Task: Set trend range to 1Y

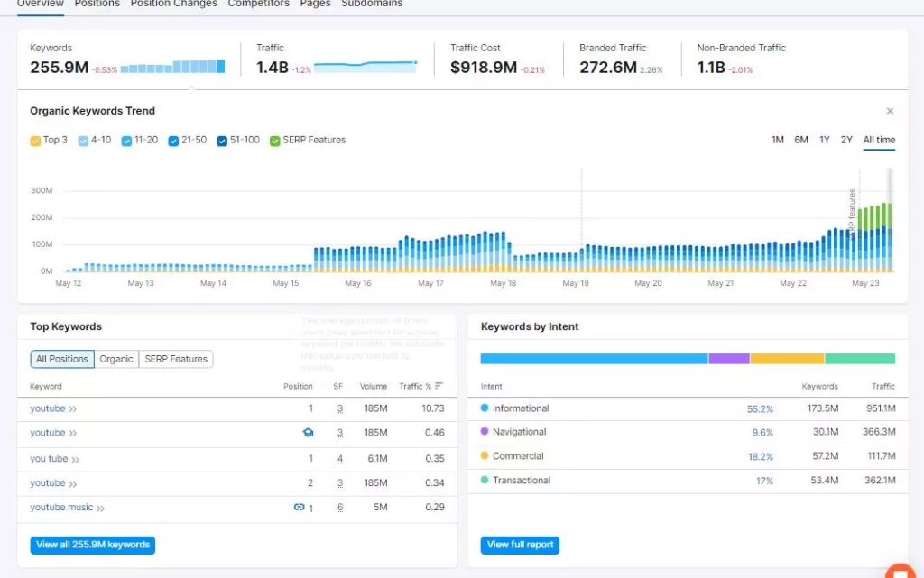Action: click(x=824, y=140)
